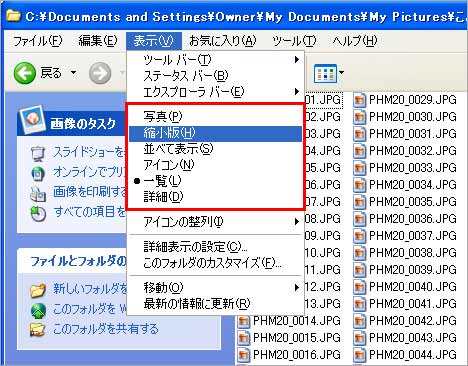Click file icon of PHM20_0030.JPG
The height and width of the screenshot is (366, 468).
(x=359, y=117)
